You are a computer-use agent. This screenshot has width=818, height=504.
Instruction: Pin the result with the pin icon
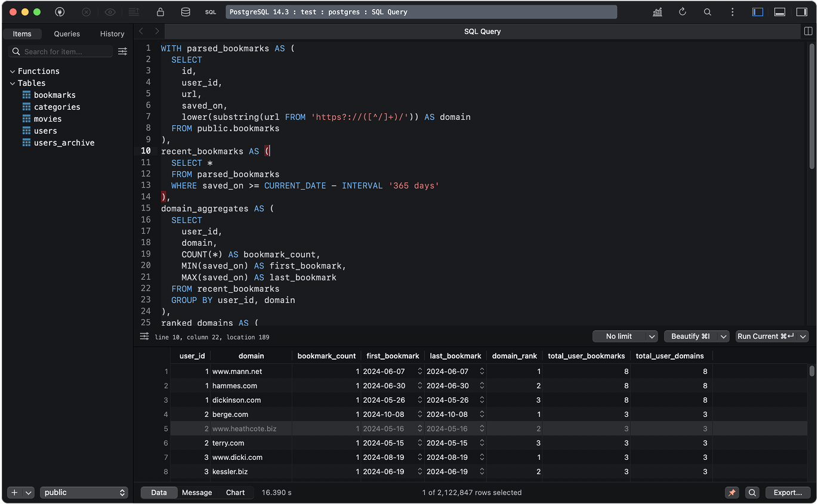(x=731, y=493)
